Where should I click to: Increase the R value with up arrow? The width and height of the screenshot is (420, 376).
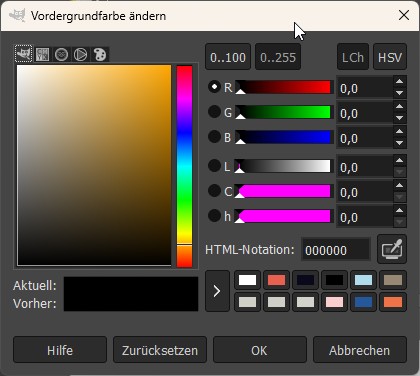[x=400, y=81]
